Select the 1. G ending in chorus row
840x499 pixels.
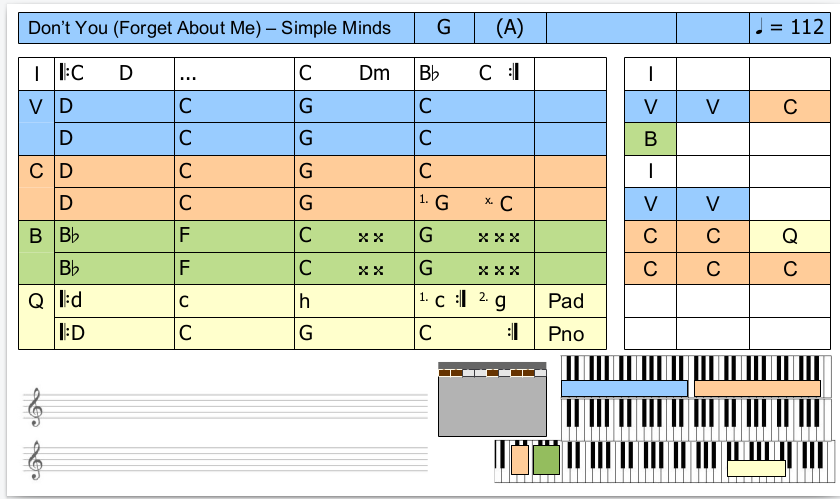click(434, 203)
